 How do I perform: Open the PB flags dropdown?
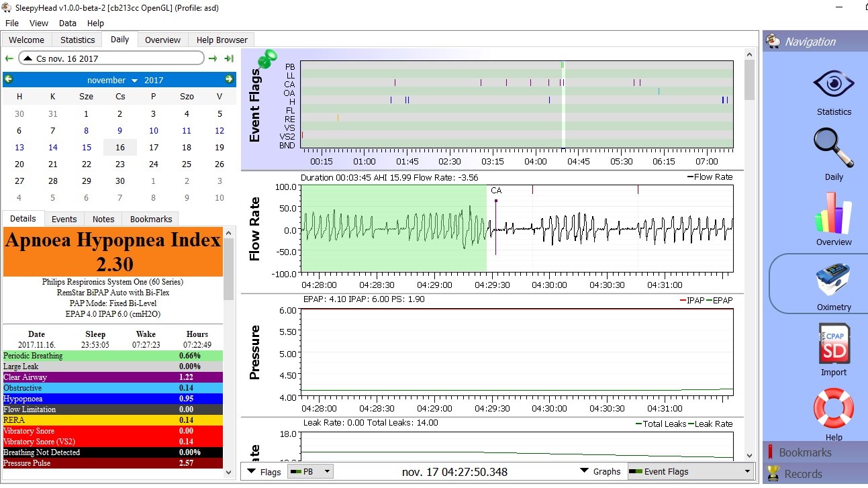(x=309, y=471)
